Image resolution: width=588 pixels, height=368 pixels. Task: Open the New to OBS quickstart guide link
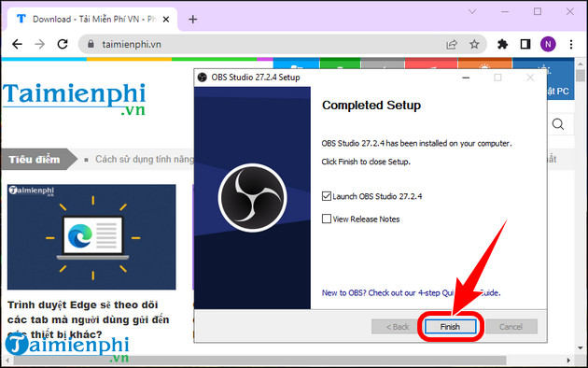(411, 292)
